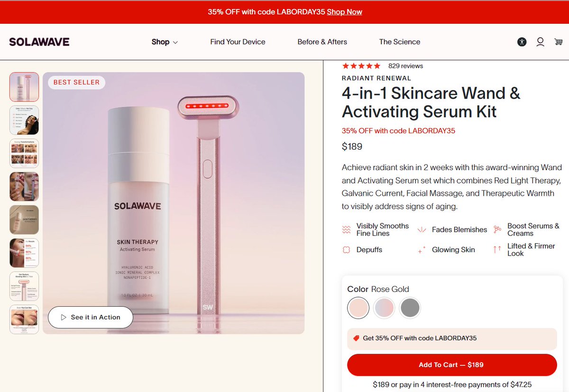Screen dimensions: 569x392
Task: Add the kit to cart for $189
Action: coord(451,365)
